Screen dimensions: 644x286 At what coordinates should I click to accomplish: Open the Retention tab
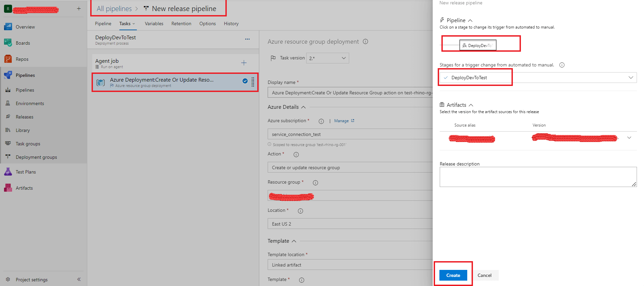coord(181,23)
